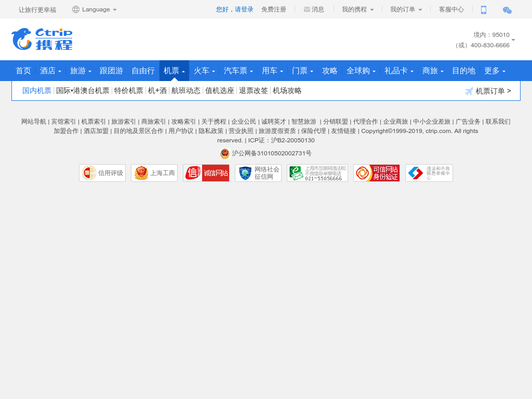Viewport: 532px width, 399px height.
Task: Select the 跟团游 nav item
Action: click(x=111, y=71)
